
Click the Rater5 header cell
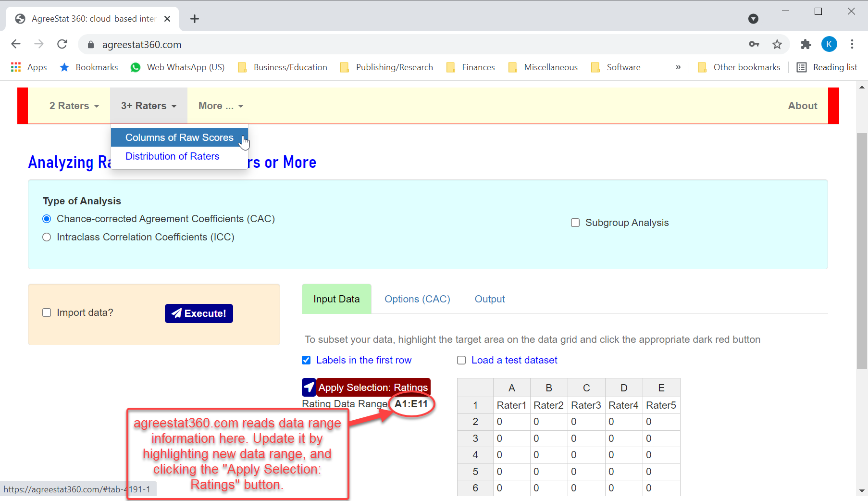[x=661, y=405]
